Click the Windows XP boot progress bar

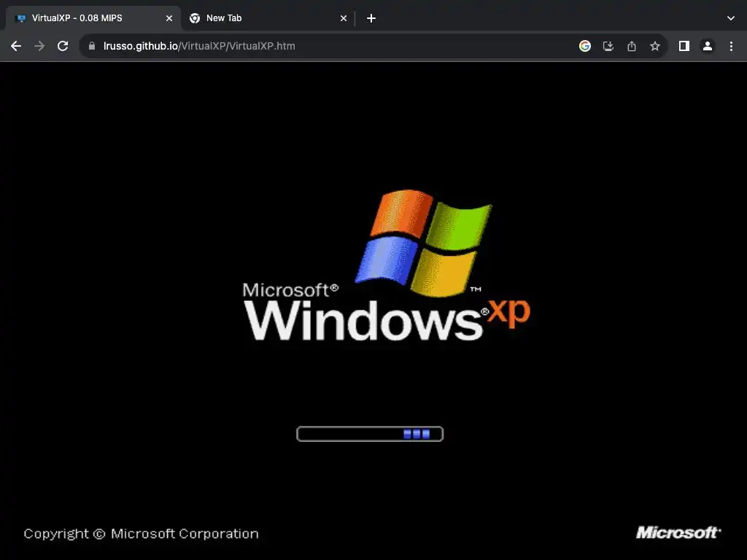[370, 434]
